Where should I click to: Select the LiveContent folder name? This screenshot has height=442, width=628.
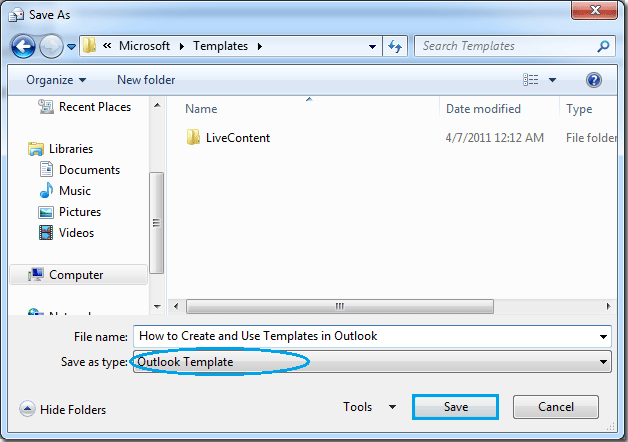tap(238, 138)
